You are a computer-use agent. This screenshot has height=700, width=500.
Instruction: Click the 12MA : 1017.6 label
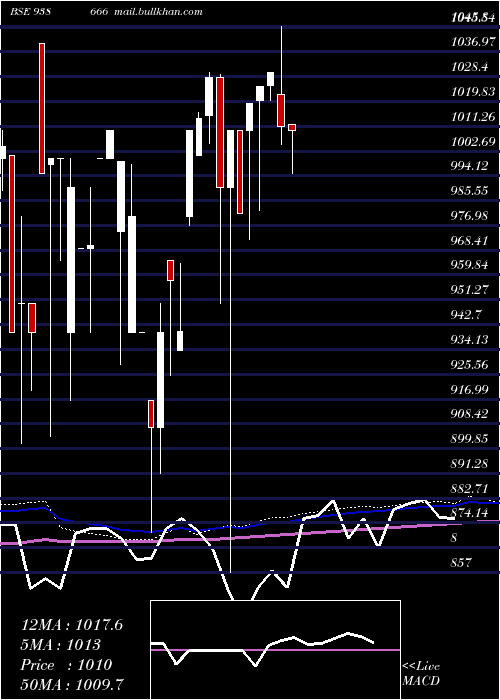72,625
